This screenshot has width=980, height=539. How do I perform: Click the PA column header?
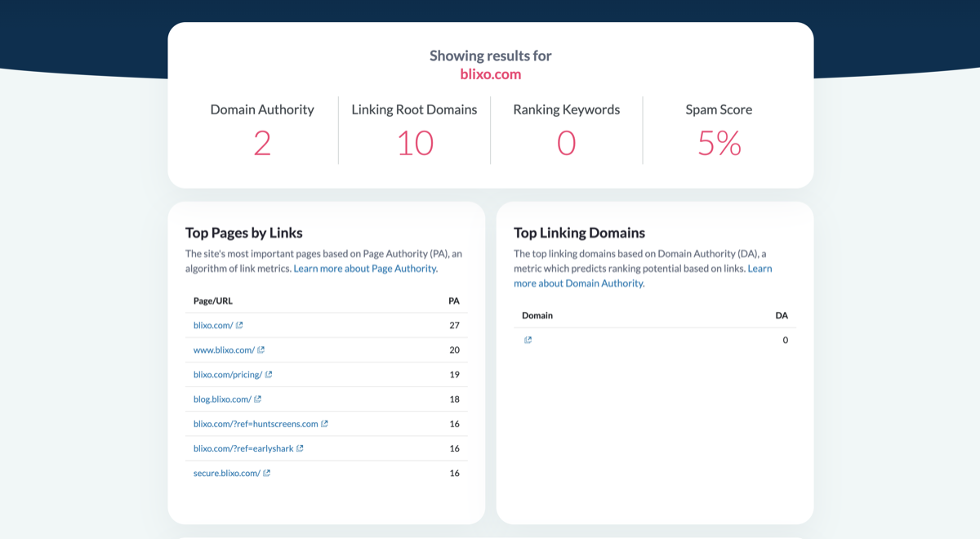[454, 301]
